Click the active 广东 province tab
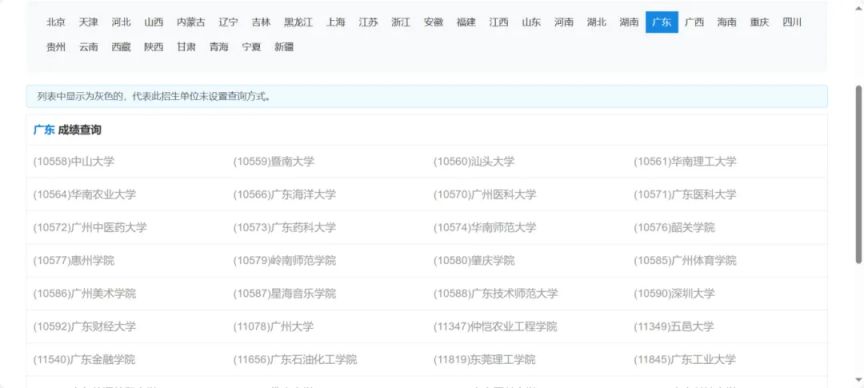 coord(662,22)
